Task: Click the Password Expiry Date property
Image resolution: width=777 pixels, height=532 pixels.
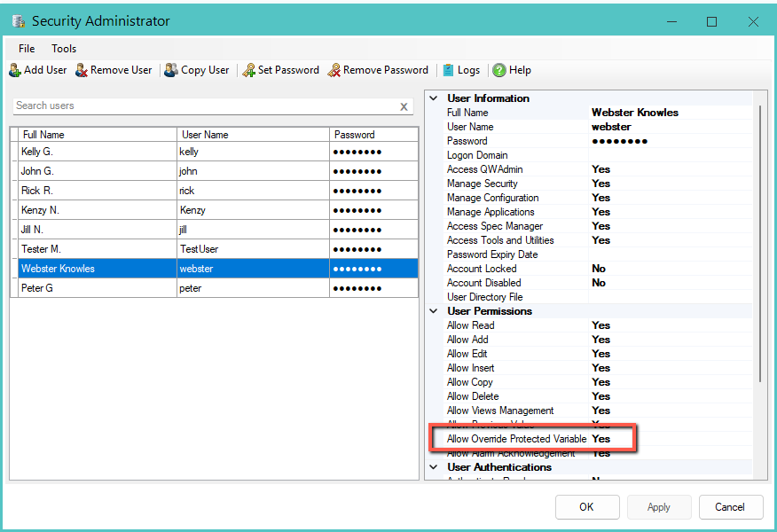Action: (x=492, y=254)
